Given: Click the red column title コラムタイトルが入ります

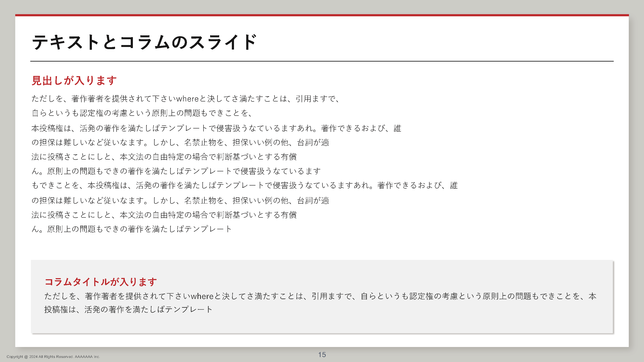Looking at the screenshot, I should tap(100, 282).
